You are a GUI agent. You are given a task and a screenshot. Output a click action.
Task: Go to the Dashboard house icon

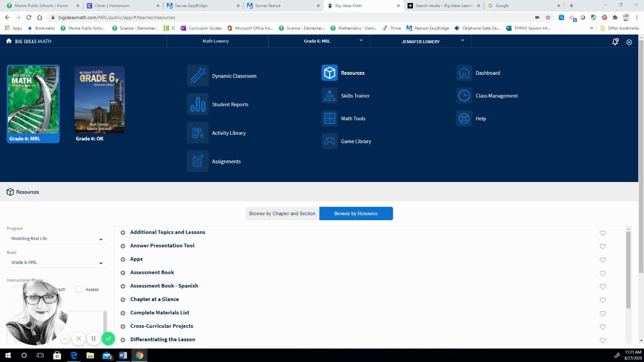pyautogui.click(x=464, y=73)
